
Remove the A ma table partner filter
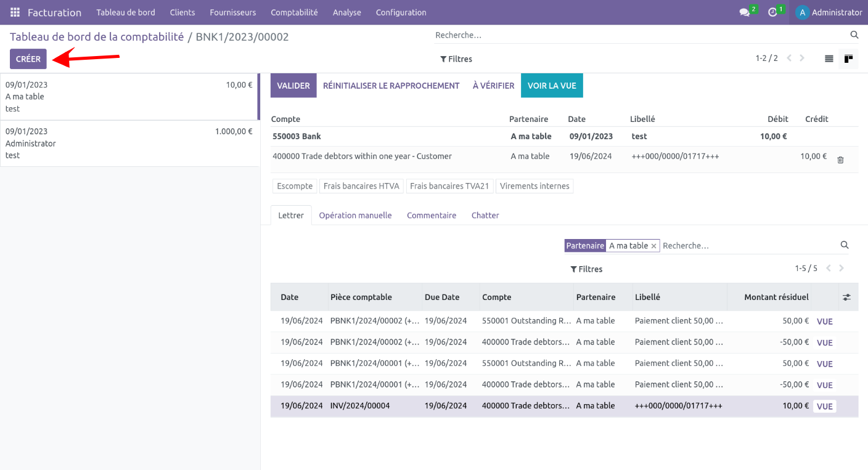(x=653, y=246)
